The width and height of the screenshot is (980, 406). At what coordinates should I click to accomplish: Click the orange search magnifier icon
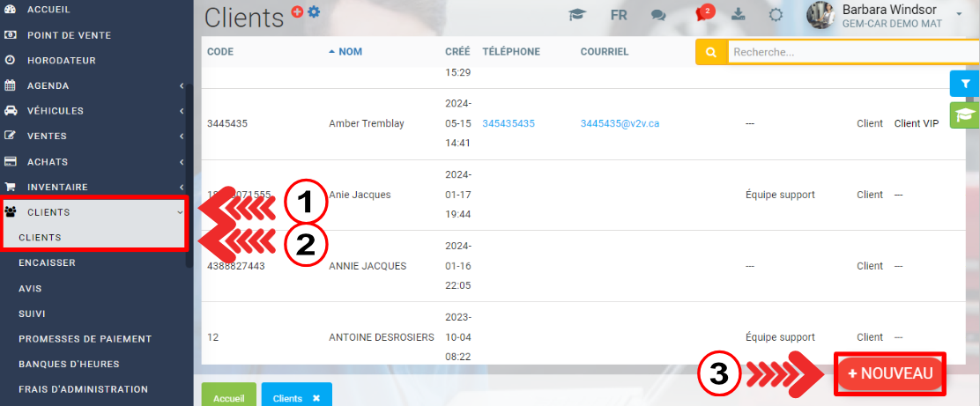click(711, 52)
